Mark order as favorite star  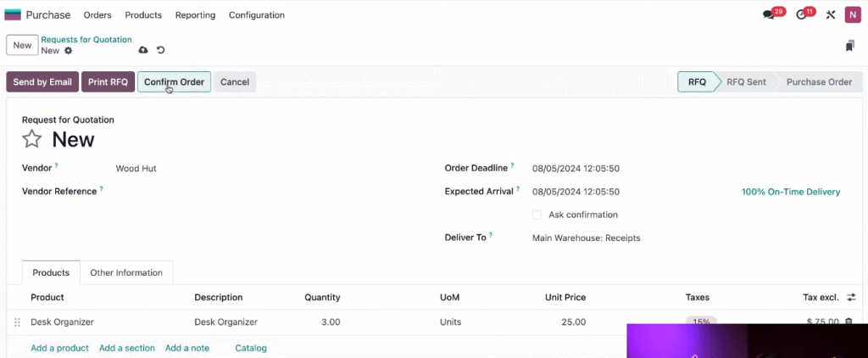click(32, 139)
